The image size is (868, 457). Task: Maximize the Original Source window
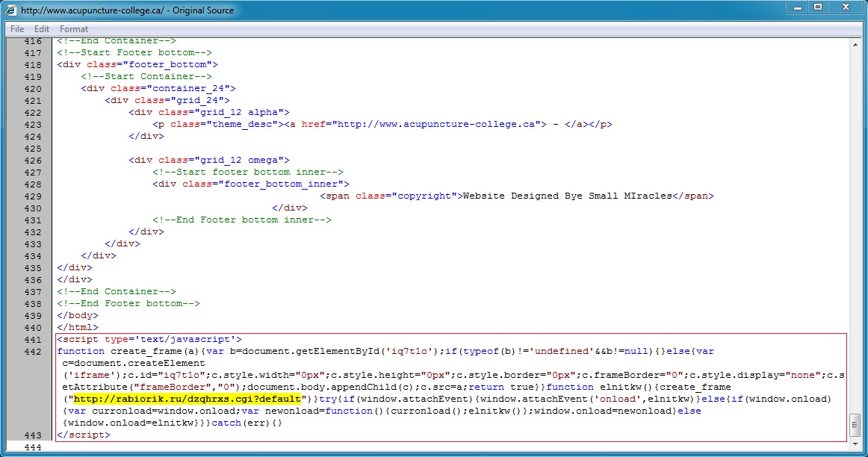click(x=818, y=7)
